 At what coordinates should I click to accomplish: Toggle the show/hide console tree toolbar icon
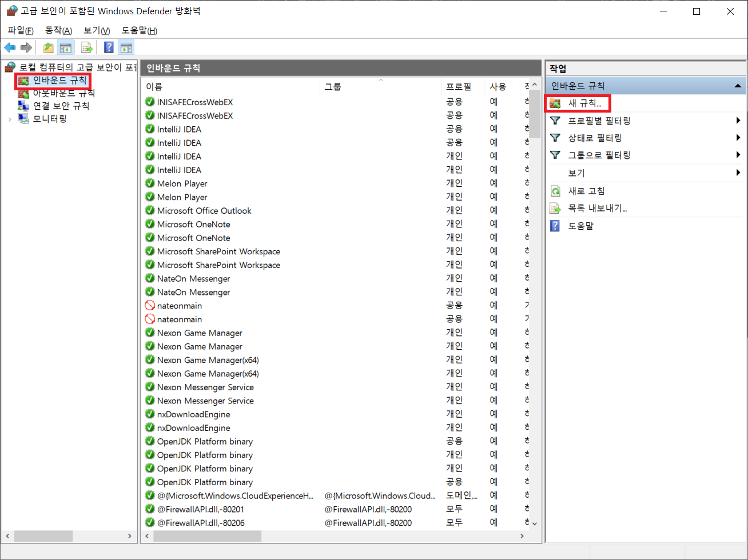coord(66,47)
